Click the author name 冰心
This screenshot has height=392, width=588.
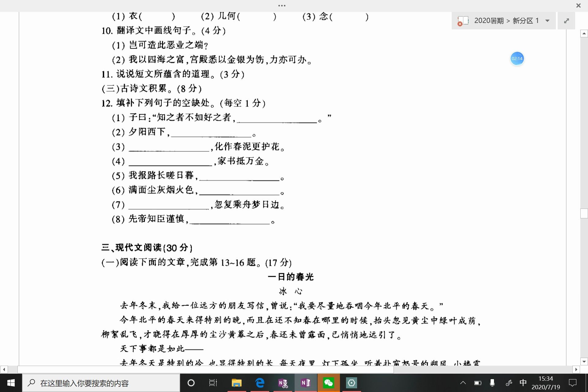pyautogui.click(x=290, y=291)
